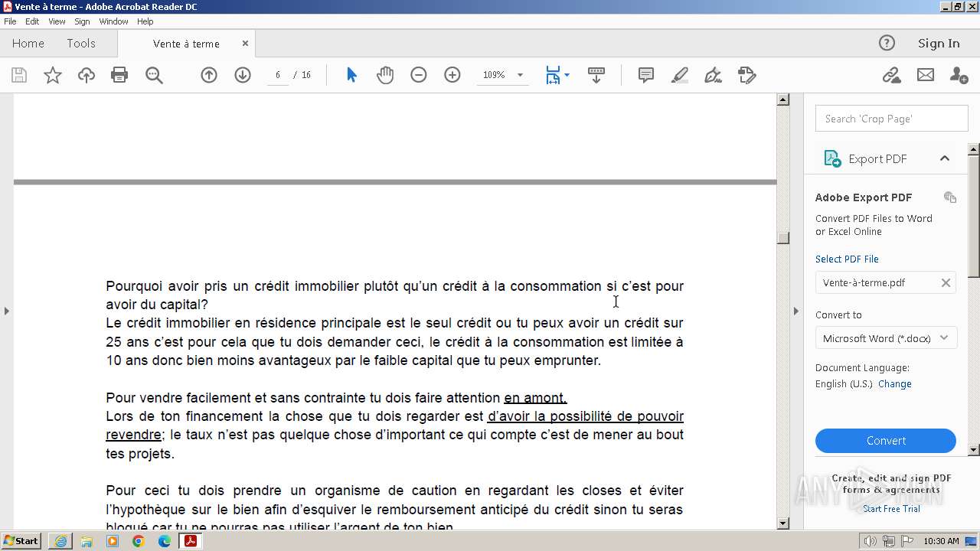
Task: Click document scrollbar down arrow
Action: click(x=782, y=523)
